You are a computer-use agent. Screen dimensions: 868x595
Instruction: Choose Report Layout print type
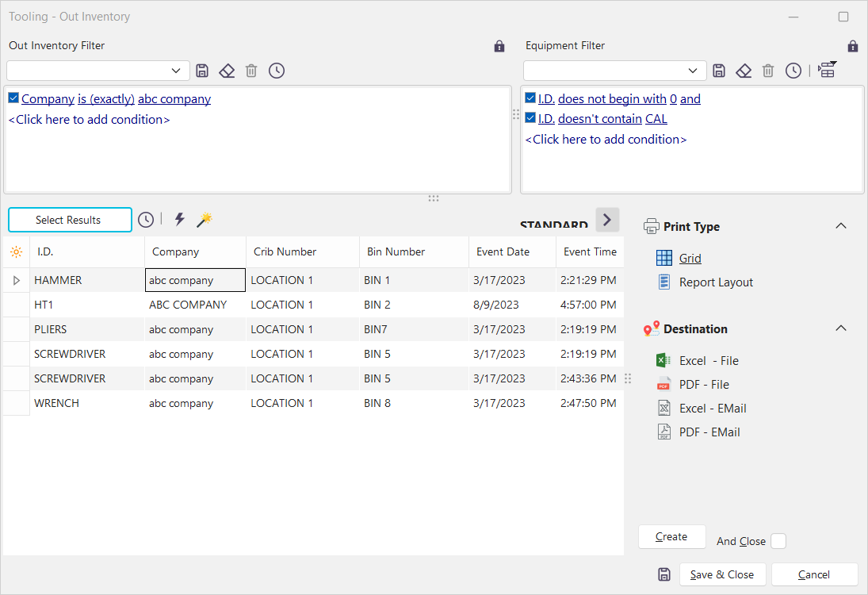pos(716,282)
